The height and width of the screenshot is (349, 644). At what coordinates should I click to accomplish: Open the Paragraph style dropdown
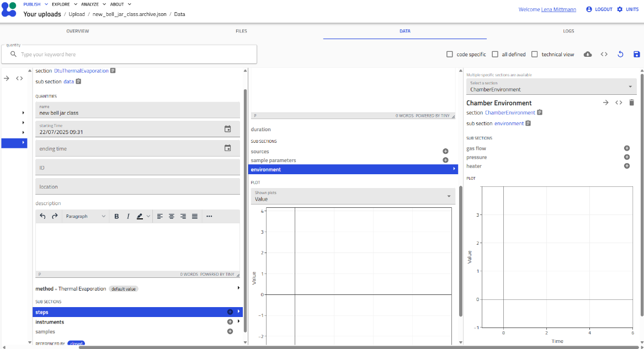click(x=86, y=216)
